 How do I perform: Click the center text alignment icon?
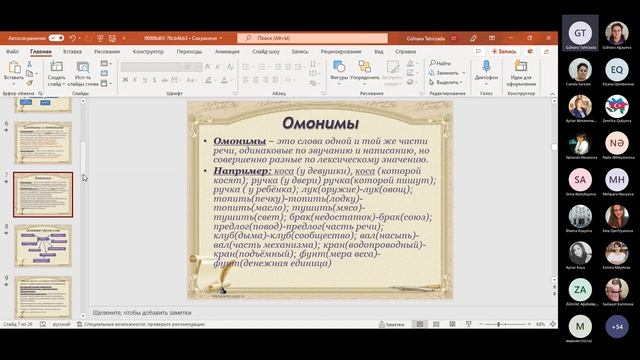tap(256, 80)
